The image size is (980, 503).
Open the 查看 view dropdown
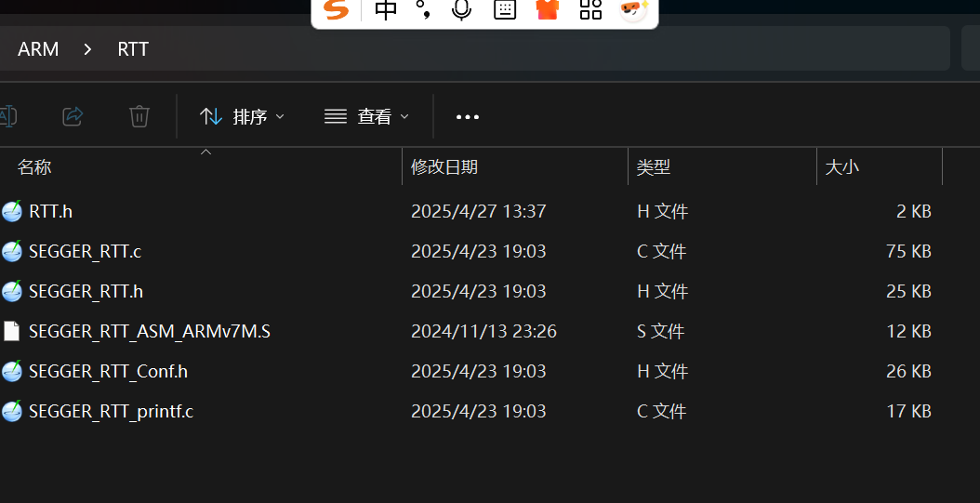[367, 116]
